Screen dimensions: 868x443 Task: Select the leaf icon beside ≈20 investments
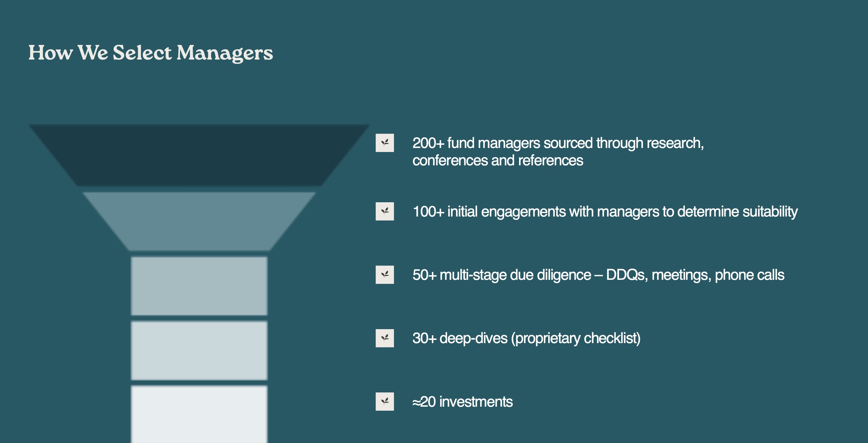[x=384, y=401]
